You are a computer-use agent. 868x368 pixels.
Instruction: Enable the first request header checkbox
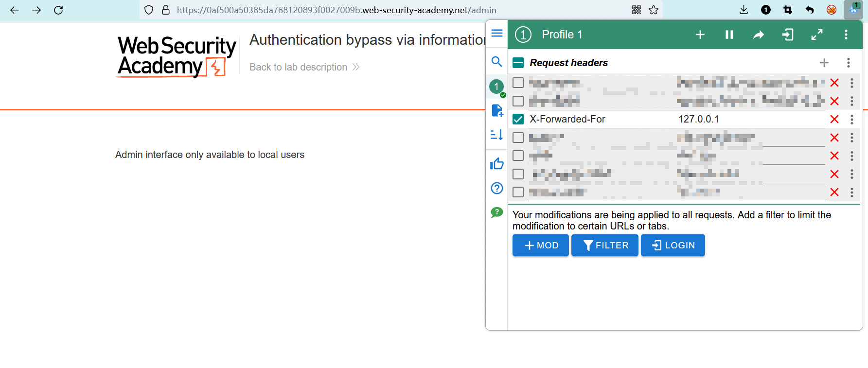tap(518, 83)
